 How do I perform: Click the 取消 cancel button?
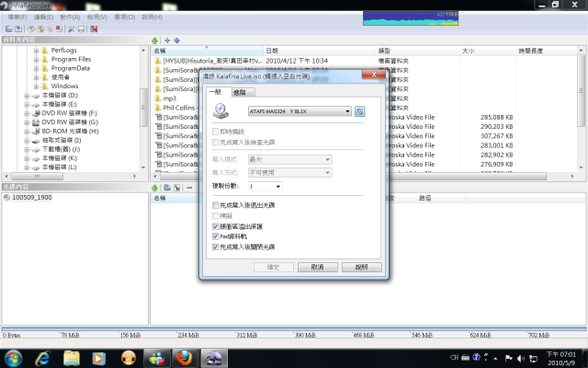pos(318,267)
